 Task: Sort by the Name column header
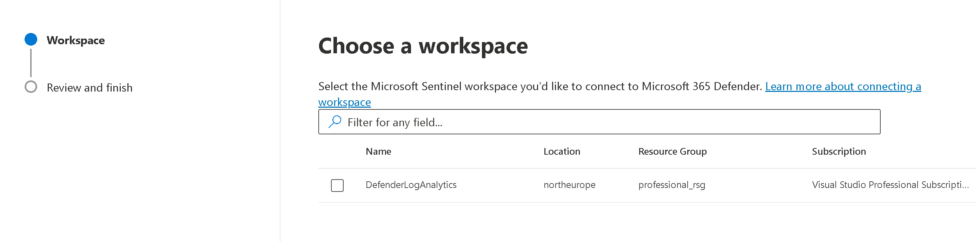(378, 152)
